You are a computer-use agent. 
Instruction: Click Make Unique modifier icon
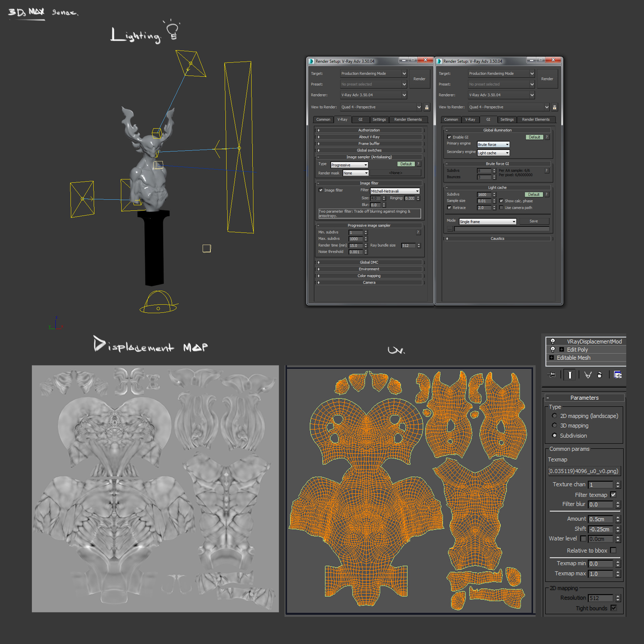[588, 375]
